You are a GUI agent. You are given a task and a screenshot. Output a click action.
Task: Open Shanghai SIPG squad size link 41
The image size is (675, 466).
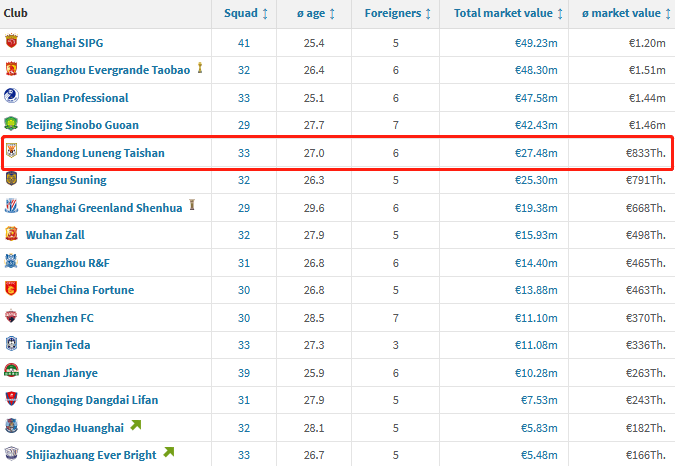coord(244,43)
